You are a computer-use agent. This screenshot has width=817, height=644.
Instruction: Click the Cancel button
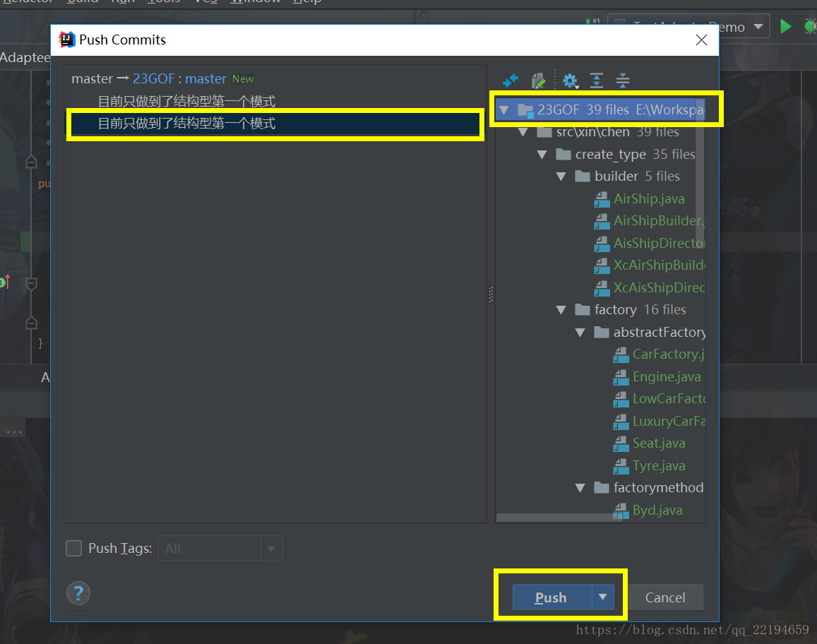[665, 597]
